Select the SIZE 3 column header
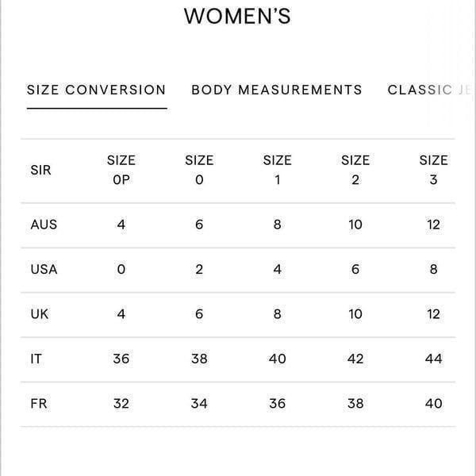The height and width of the screenshot is (476, 476). (433, 170)
